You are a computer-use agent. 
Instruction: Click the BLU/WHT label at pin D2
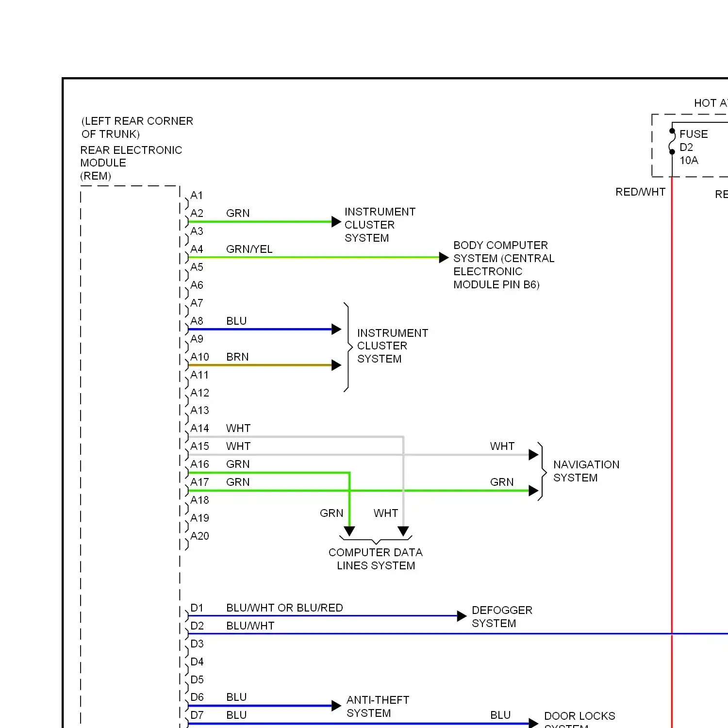(250, 626)
